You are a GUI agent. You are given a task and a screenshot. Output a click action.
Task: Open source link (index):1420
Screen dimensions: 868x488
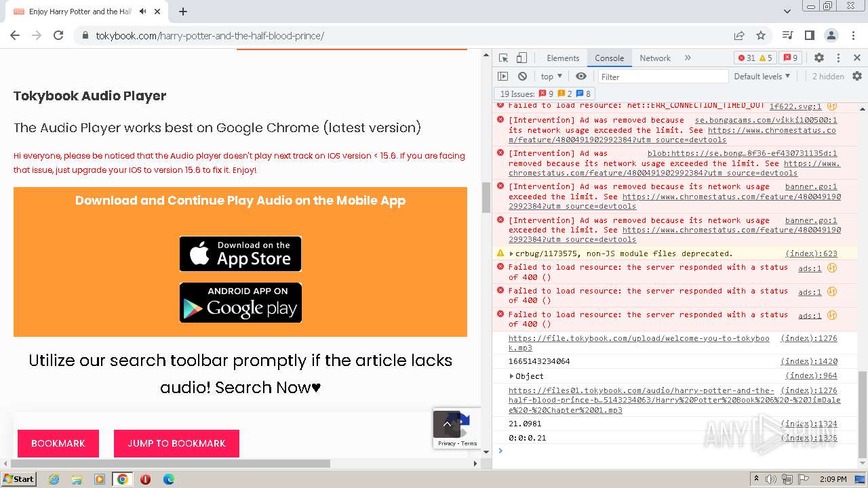point(809,362)
